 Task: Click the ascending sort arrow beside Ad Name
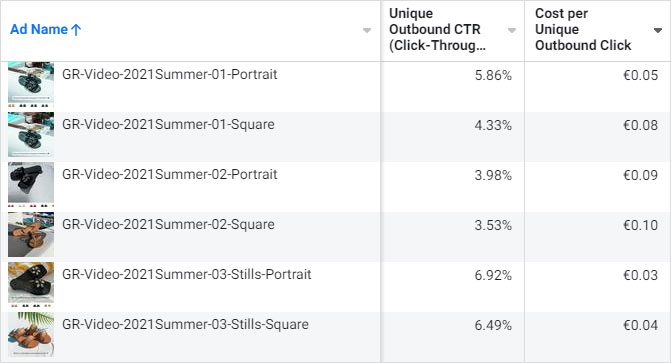pos(76,30)
